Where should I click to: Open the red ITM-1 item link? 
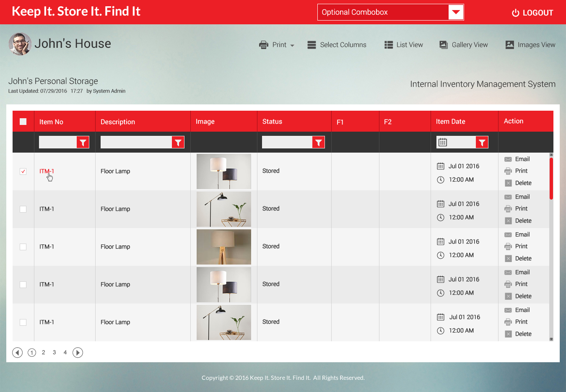(47, 171)
